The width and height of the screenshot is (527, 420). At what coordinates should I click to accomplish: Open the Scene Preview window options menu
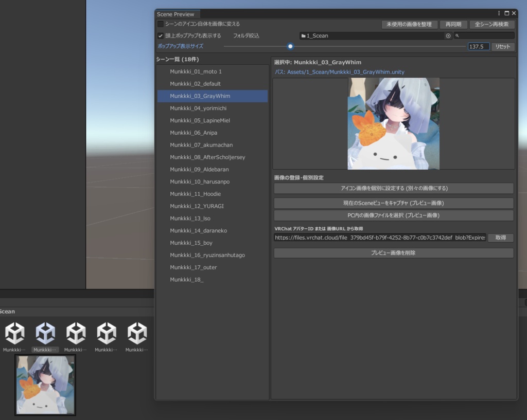point(499,13)
